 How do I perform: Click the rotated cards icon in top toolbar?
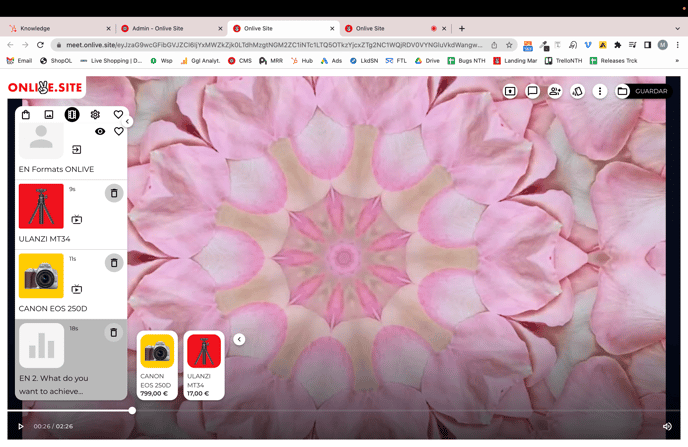pos(577,91)
